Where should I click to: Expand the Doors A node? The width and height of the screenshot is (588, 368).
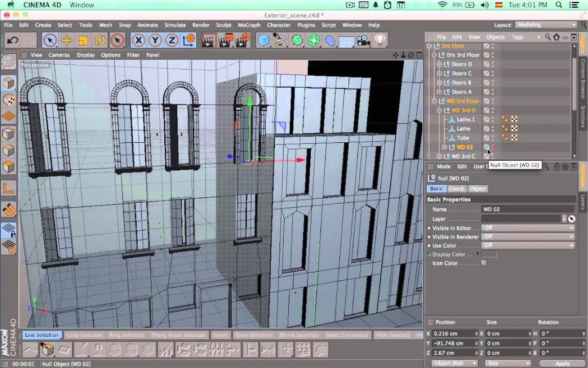click(x=439, y=92)
